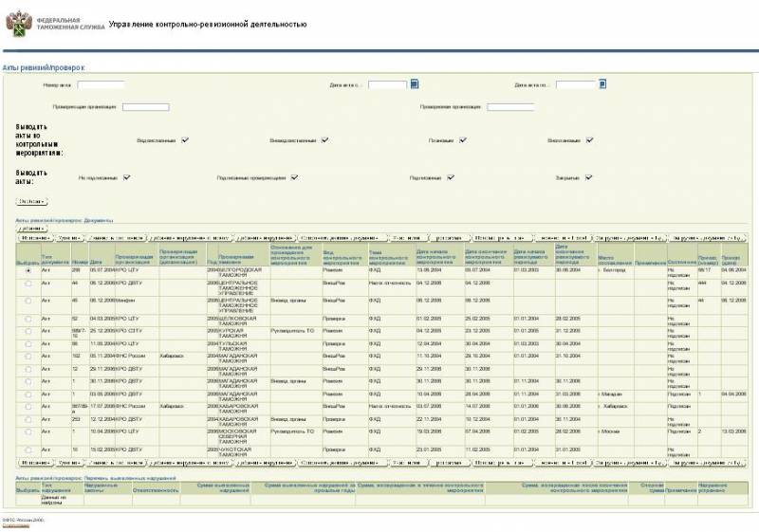The height and width of the screenshot is (532, 759).
Task: Click the Excel export button below the table
Action: [564, 463]
